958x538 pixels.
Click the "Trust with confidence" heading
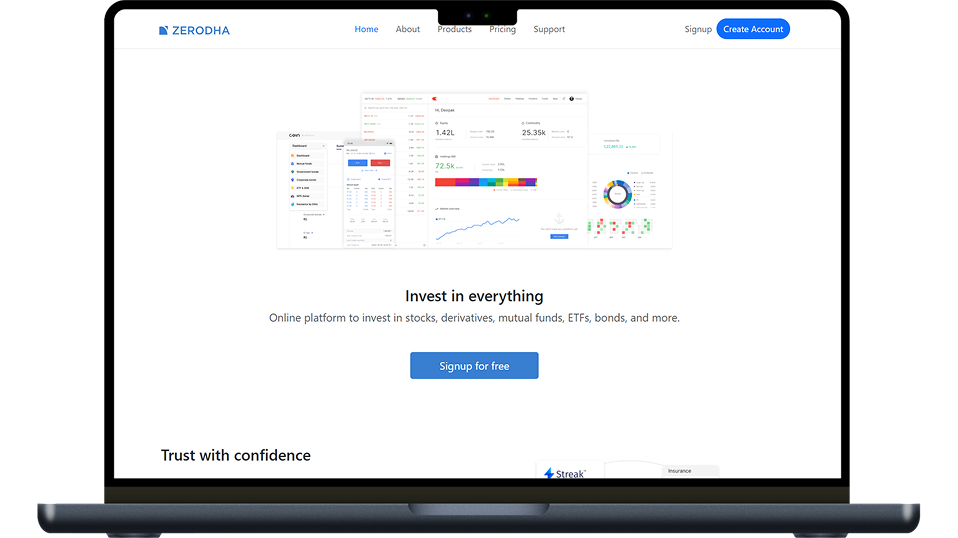tap(236, 456)
